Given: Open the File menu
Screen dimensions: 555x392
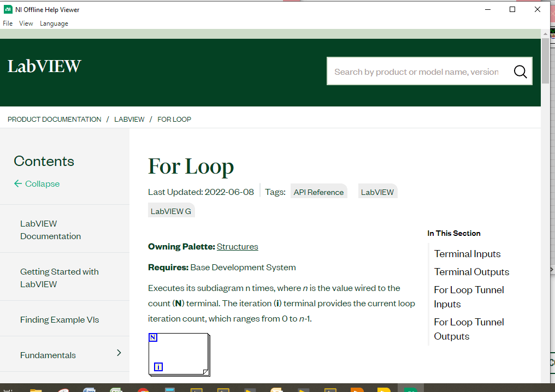Looking at the screenshot, I should [x=8, y=23].
